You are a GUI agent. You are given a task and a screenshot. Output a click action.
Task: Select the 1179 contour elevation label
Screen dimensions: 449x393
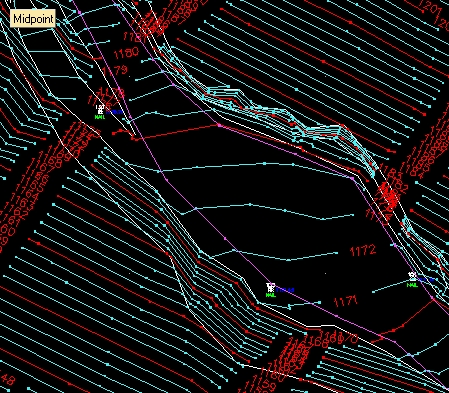tap(115, 70)
